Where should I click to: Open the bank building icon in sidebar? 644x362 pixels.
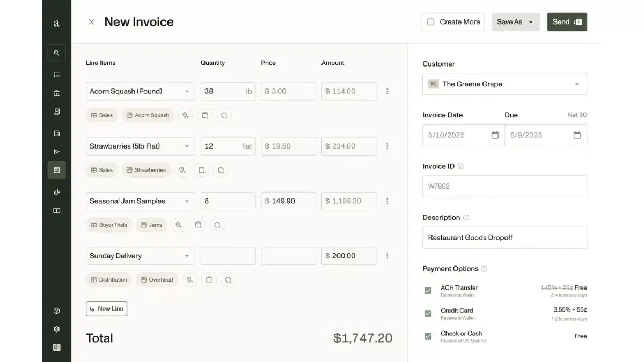coord(56,93)
